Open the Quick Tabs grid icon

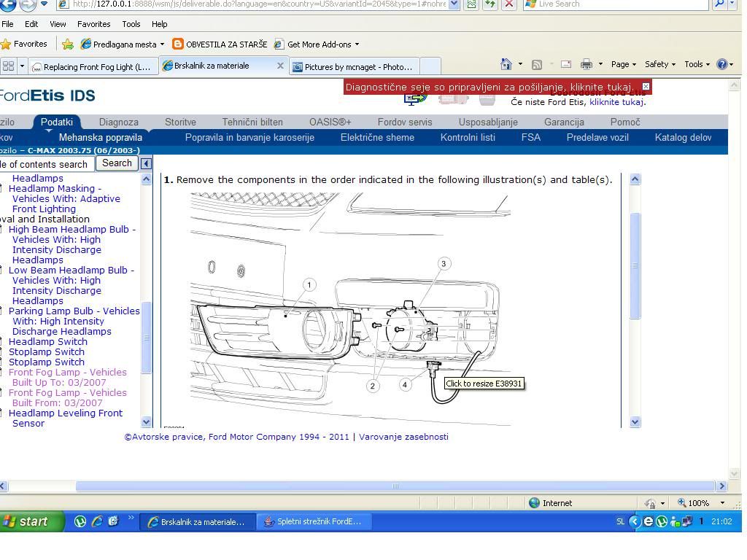click(x=8, y=66)
